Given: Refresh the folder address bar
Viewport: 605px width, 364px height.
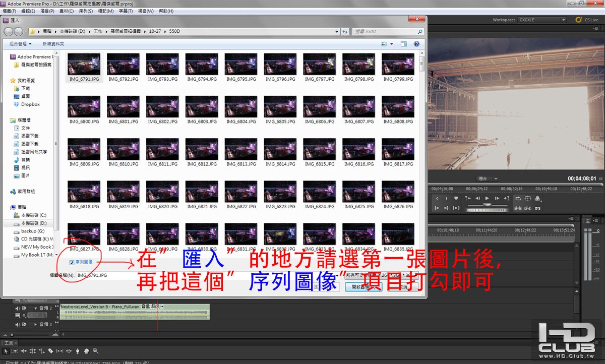Looking at the screenshot, I should pos(345,32).
